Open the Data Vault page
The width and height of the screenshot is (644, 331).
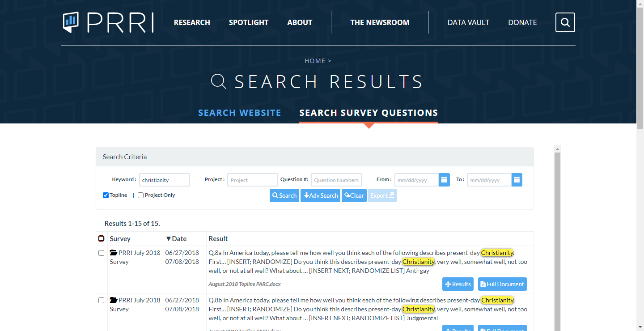pyautogui.click(x=468, y=22)
